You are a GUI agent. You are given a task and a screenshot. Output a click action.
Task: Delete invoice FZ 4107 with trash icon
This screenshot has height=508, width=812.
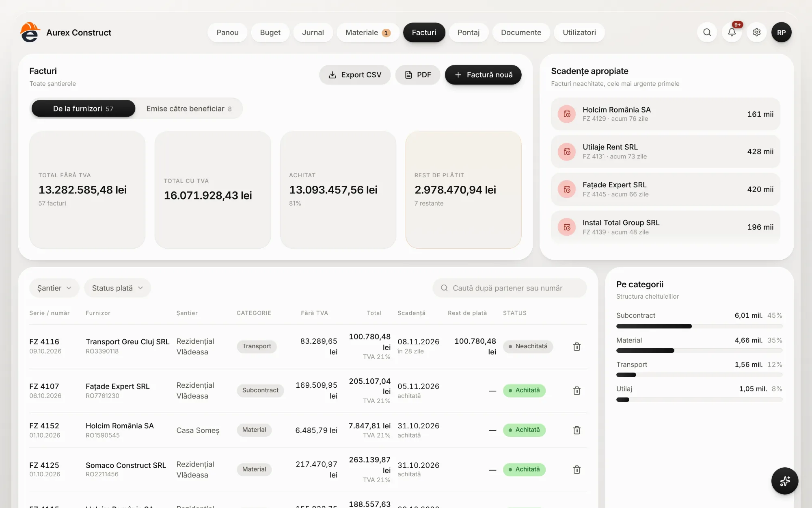click(577, 391)
